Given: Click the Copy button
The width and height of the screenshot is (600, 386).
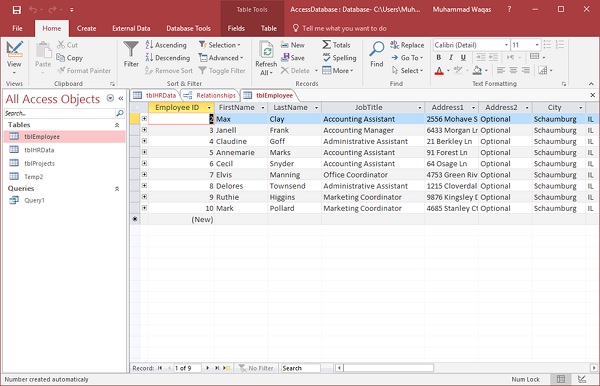Looking at the screenshot, I should pos(69,58).
